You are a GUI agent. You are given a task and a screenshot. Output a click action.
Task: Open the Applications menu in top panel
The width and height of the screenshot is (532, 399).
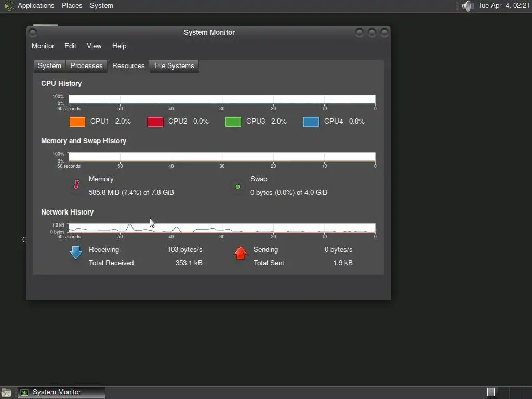(36, 6)
